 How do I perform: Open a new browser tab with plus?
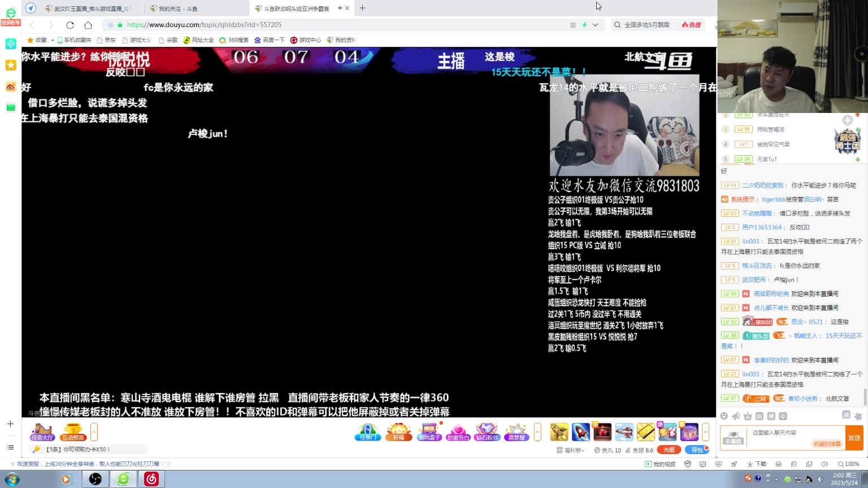pyautogui.click(x=362, y=8)
